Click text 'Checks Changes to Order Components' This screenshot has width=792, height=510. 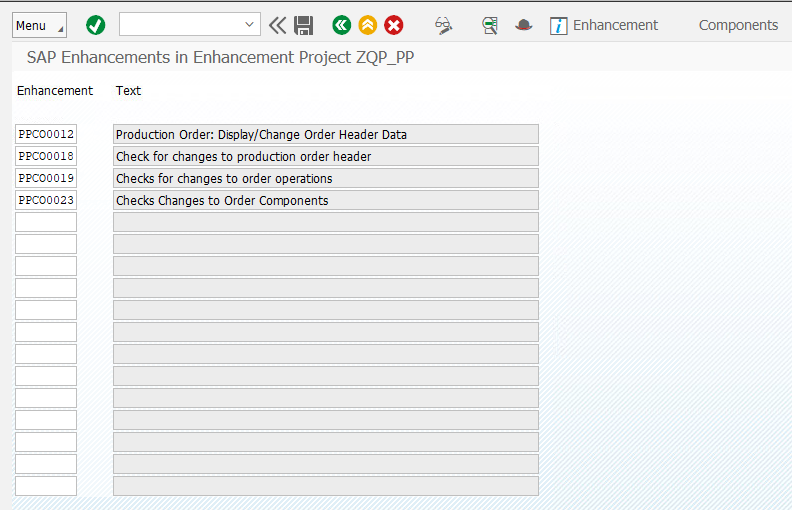click(x=222, y=200)
